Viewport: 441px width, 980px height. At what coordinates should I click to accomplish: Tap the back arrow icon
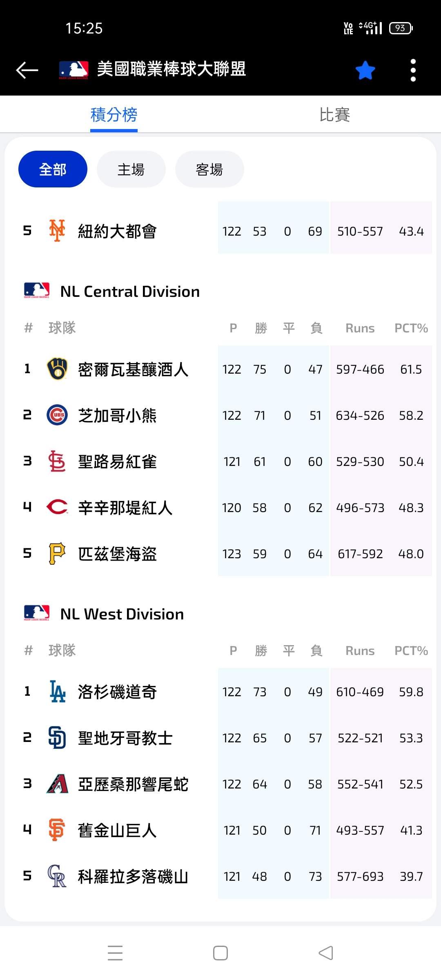click(x=27, y=70)
